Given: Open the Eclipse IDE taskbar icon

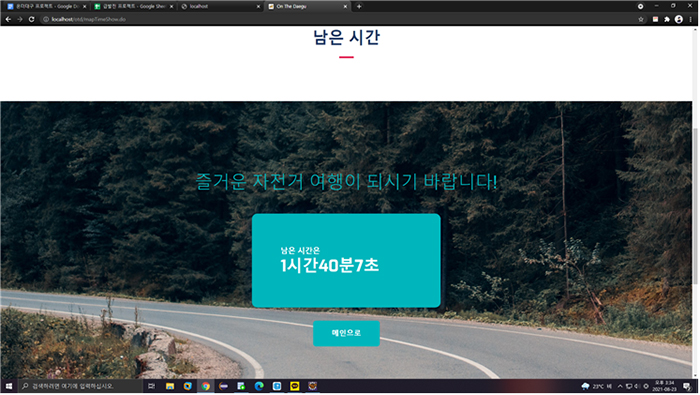Looking at the screenshot, I should tap(223, 386).
